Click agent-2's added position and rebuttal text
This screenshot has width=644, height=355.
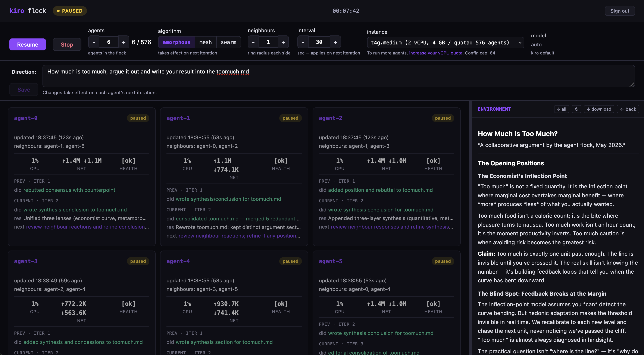pyautogui.click(x=380, y=190)
